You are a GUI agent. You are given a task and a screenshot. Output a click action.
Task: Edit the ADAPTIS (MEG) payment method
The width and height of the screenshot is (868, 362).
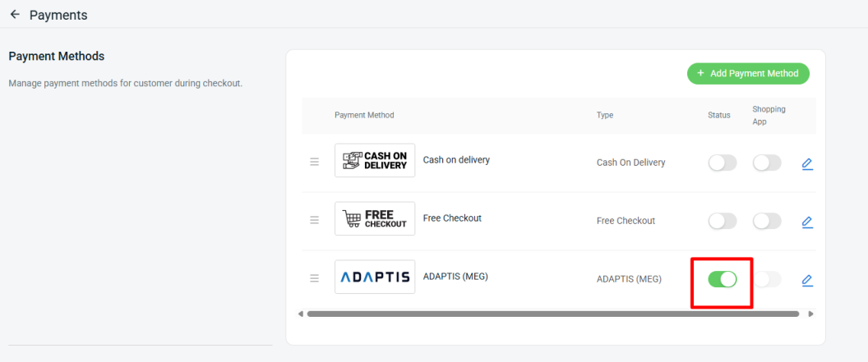807,280
